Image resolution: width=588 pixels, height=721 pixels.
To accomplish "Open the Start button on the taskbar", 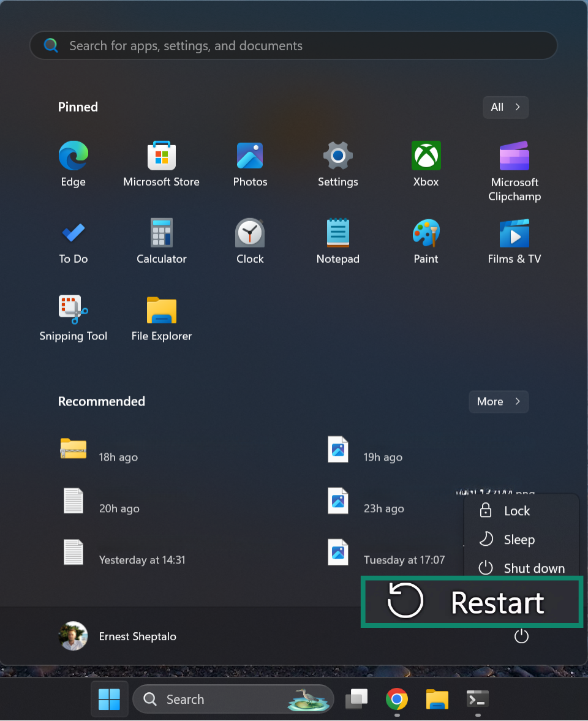I will (109, 698).
